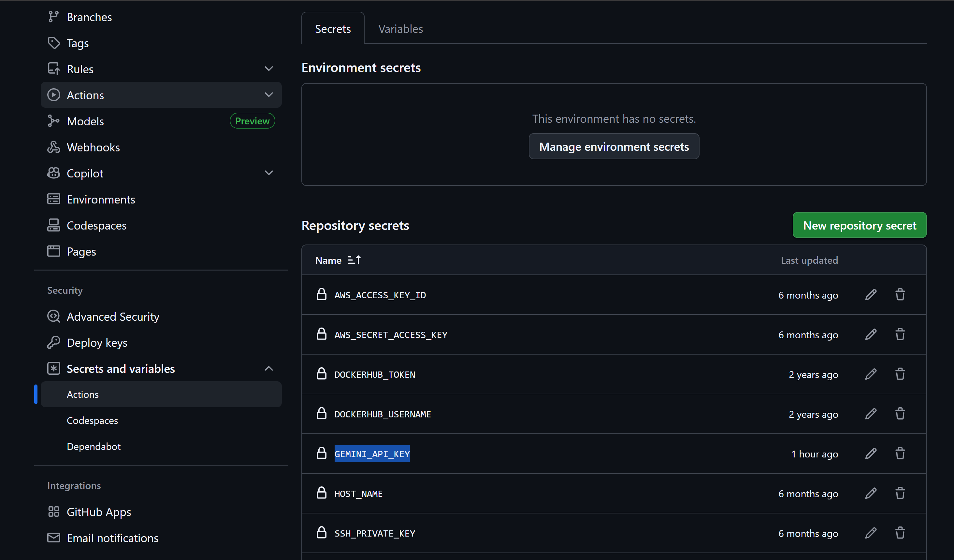The image size is (954, 560).
Task: Delete the AWS_SECRET_ACCESS_KEY secret trash icon
Action: click(900, 334)
